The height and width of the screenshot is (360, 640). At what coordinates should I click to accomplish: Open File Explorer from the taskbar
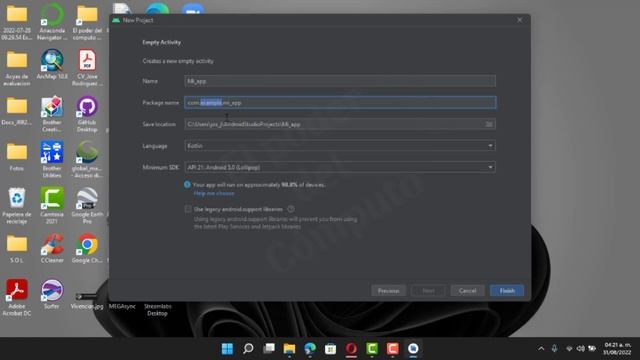(x=289, y=349)
